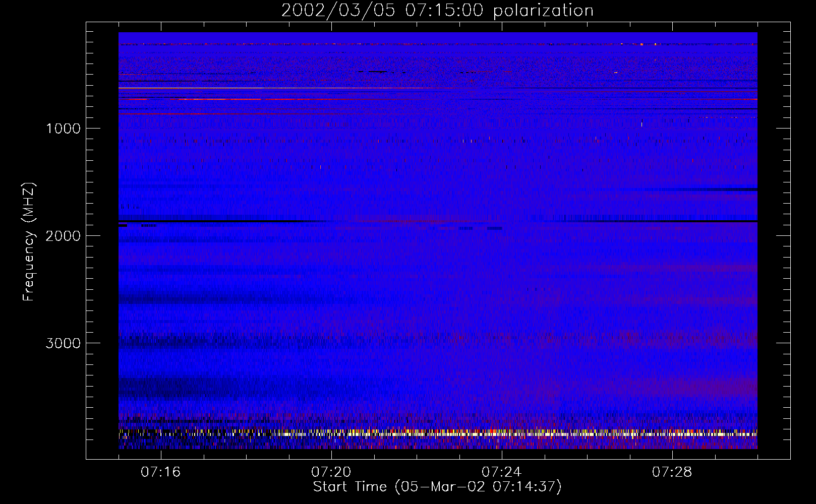Screen dimensions: 816x504
Task: Click the plot title '2002/03/05 07:15:00 polarization'
Action: (437, 10)
